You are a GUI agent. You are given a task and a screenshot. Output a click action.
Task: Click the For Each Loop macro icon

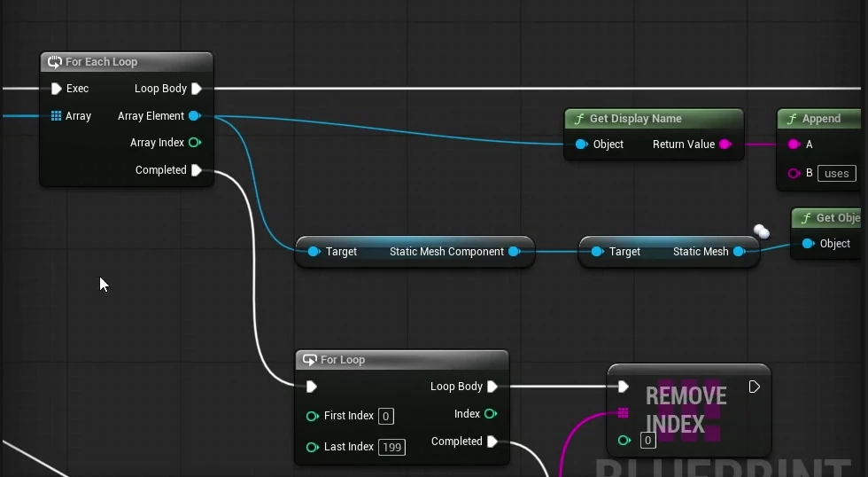pos(54,62)
